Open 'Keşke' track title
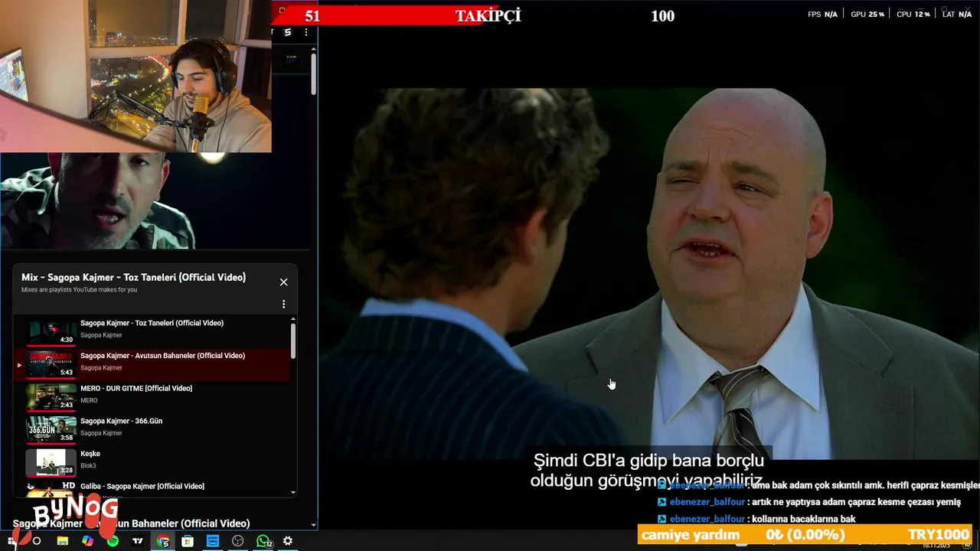The height and width of the screenshot is (551, 980). click(90, 454)
